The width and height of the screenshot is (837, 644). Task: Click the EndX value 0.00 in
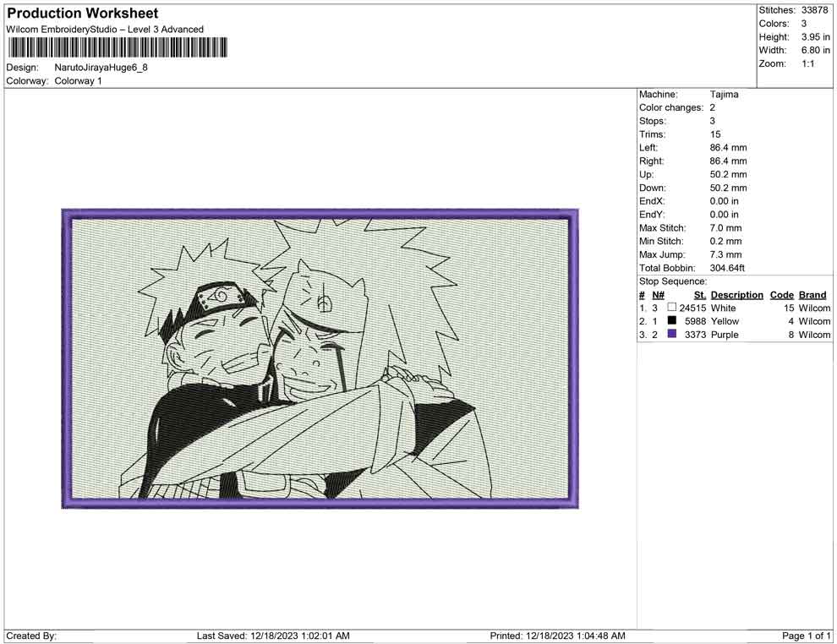[x=724, y=201]
